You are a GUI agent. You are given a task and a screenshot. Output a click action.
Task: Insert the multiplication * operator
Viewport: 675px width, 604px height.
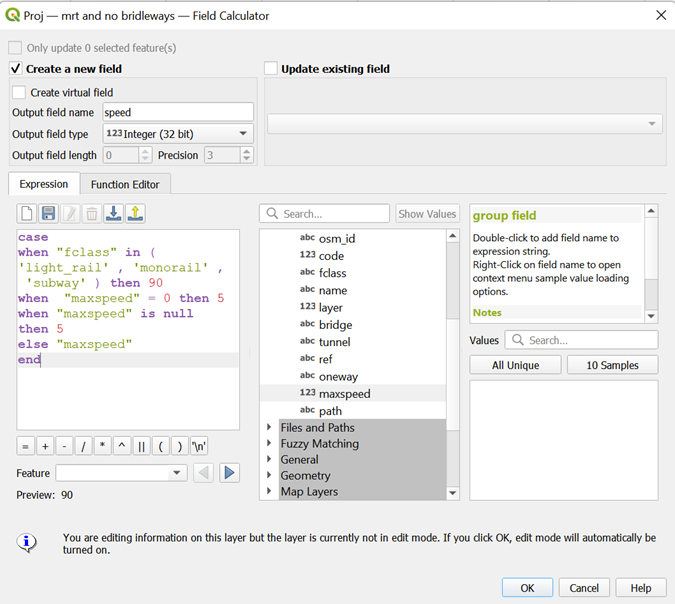(x=103, y=446)
